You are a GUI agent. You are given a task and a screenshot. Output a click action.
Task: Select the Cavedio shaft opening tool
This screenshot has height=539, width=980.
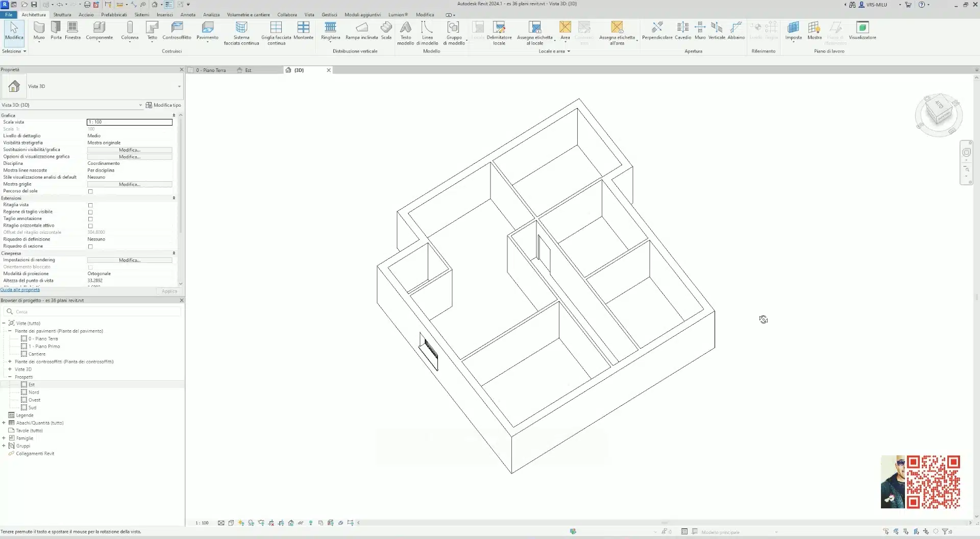pos(682,30)
